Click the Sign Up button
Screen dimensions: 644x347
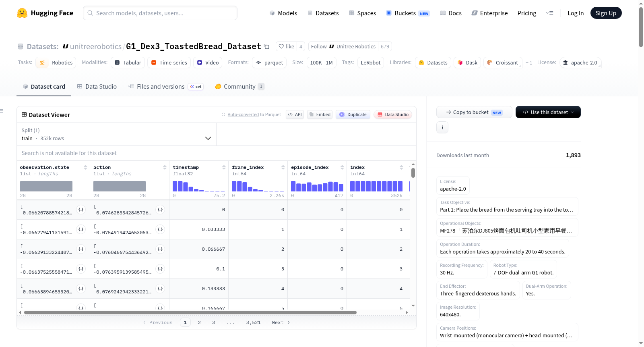click(x=606, y=13)
